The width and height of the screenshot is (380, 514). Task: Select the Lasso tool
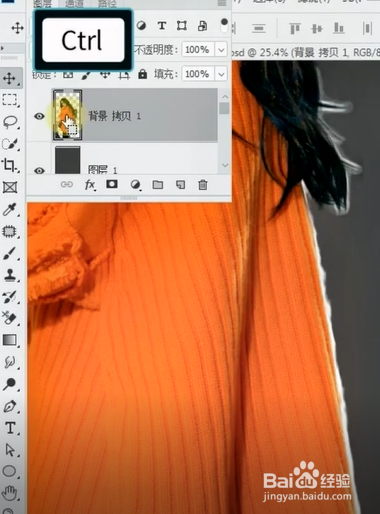tap(9, 122)
